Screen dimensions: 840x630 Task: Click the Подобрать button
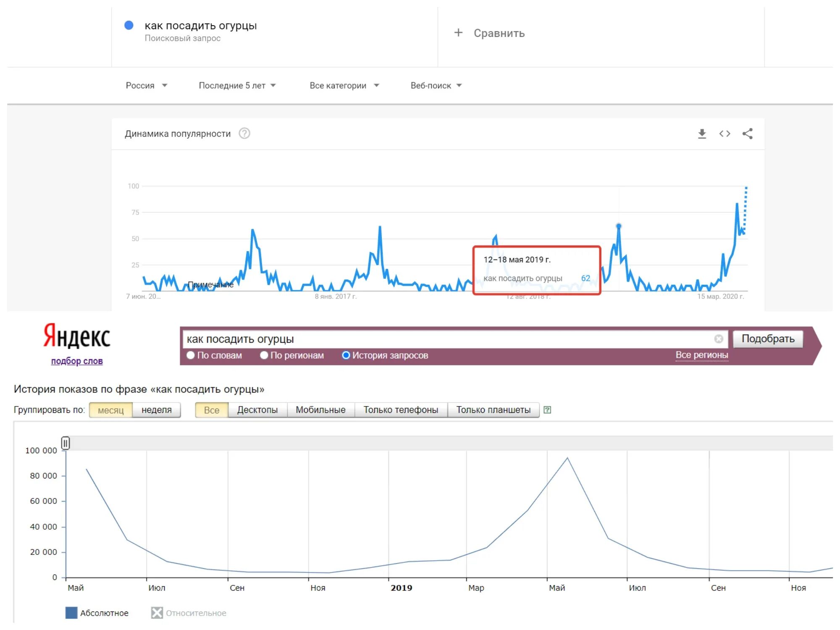(x=768, y=339)
